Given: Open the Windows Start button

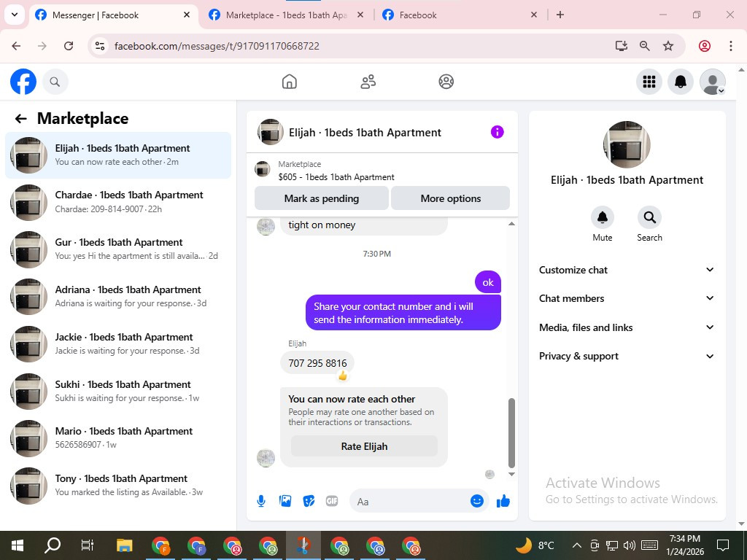Looking at the screenshot, I should pyautogui.click(x=18, y=545).
